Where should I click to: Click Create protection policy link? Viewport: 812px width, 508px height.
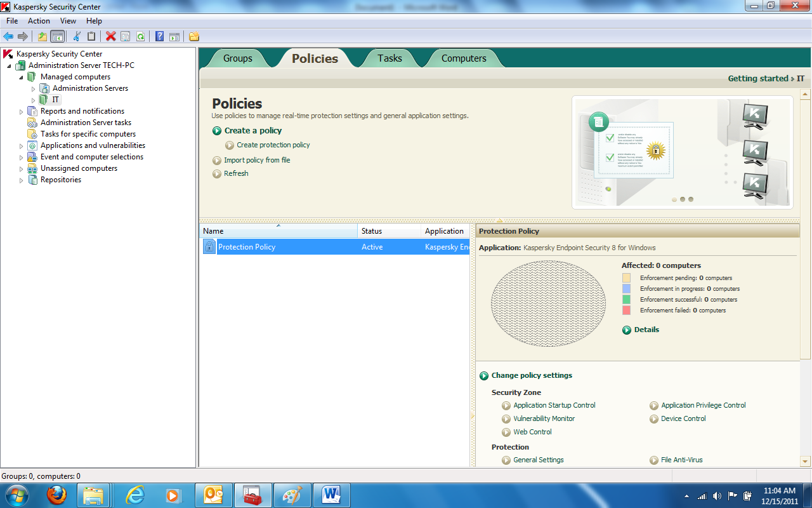coord(273,145)
